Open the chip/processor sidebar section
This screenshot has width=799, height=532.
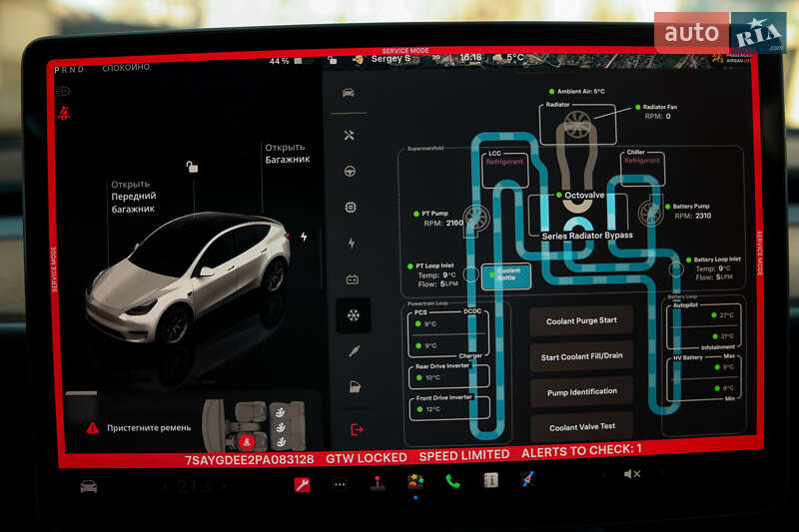[351, 208]
